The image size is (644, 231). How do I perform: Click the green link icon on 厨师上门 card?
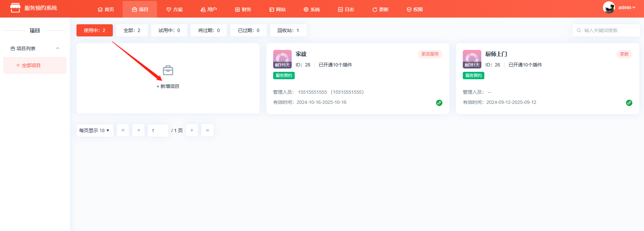point(629,103)
